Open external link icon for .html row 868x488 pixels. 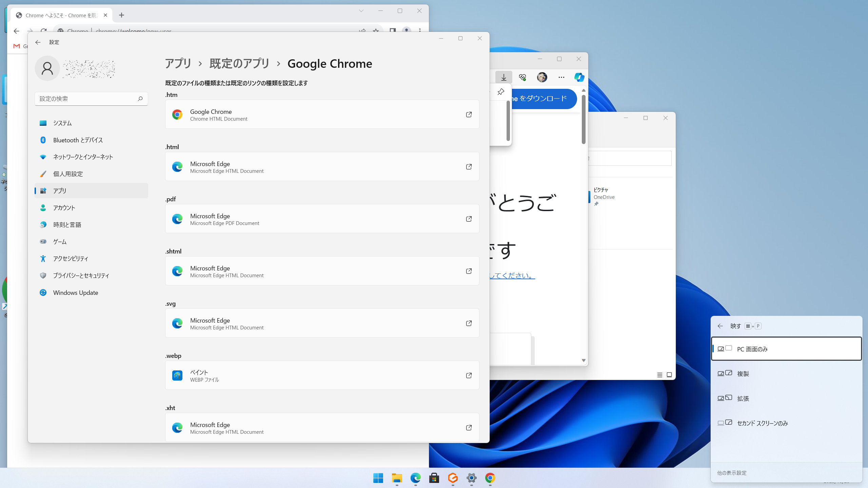tap(469, 167)
